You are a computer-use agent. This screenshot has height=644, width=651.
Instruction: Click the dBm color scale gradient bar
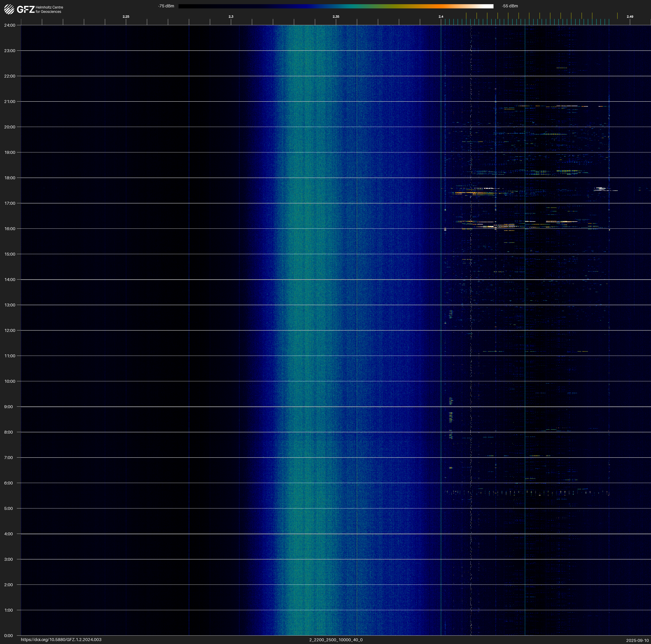(x=336, y=6)
